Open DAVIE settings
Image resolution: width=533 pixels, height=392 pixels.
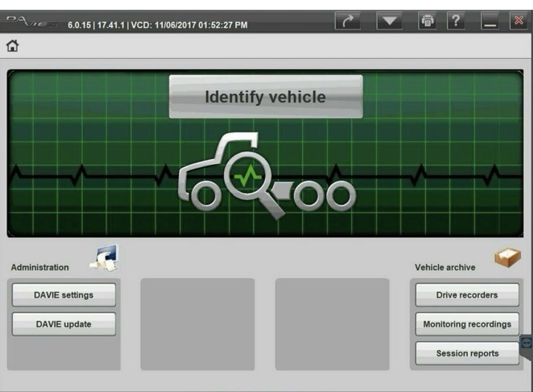(x=64, y=295)
